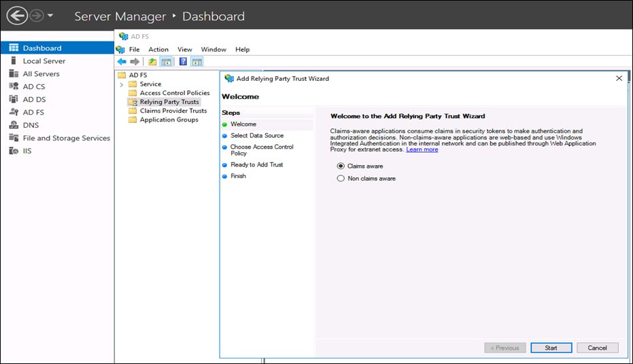This screenshot has height=364, width=633.
Task: Click the AD FS icon beside File menu
Action: (120, 50)
